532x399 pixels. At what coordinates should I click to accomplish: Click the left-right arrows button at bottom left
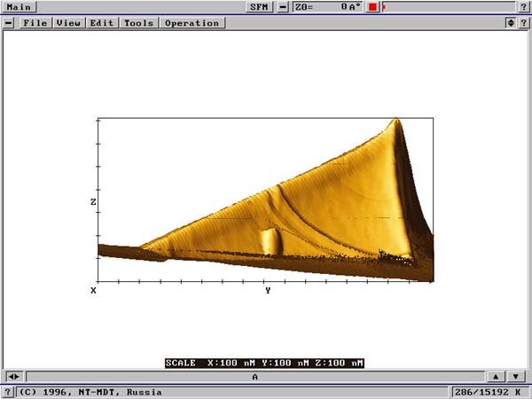tap(13, 377)
